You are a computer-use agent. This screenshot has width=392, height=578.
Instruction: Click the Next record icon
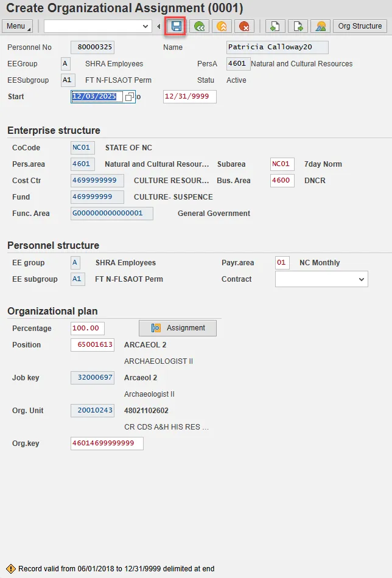298,26
